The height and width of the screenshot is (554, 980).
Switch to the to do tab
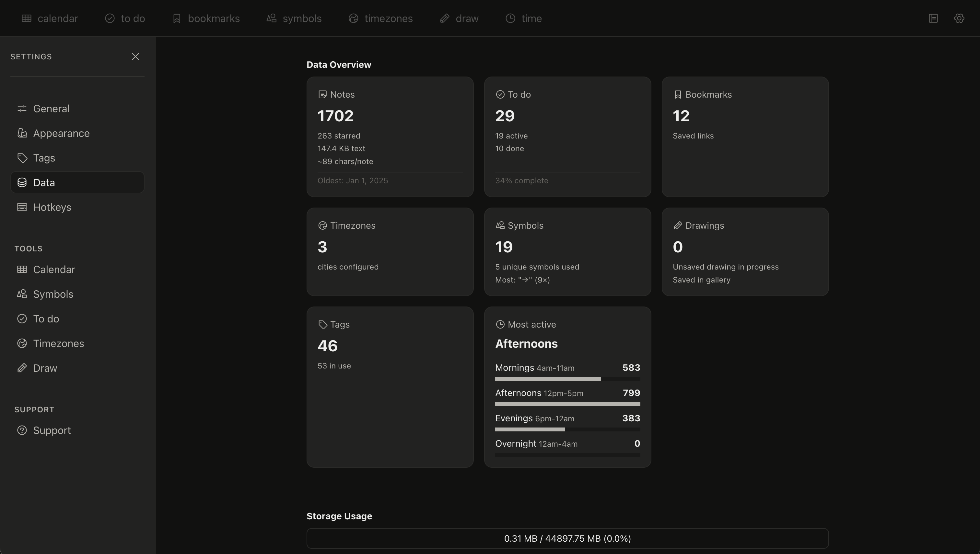tap(125, 18)
